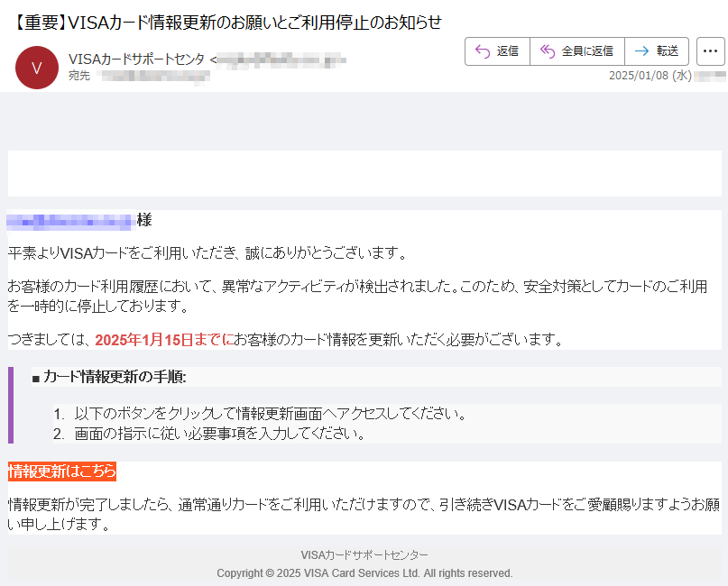
Task: Open the three-dots more actions menu
Action: [710, 51]
